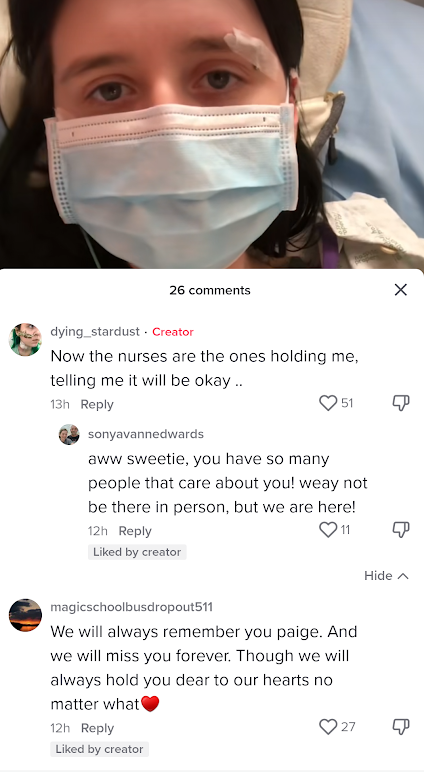The height and width of the screenshot is (776, 424).
Task: Open the dying_stardust username link
Action: point(95,332)
